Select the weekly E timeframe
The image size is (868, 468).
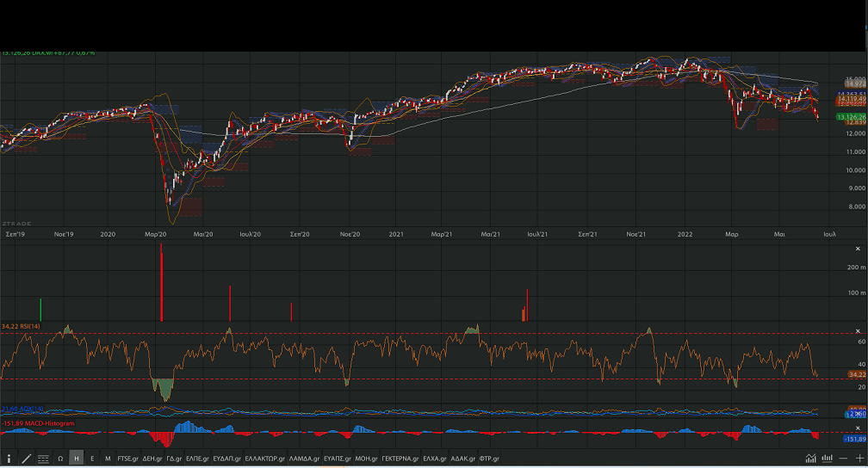click(x=92, y=459)
